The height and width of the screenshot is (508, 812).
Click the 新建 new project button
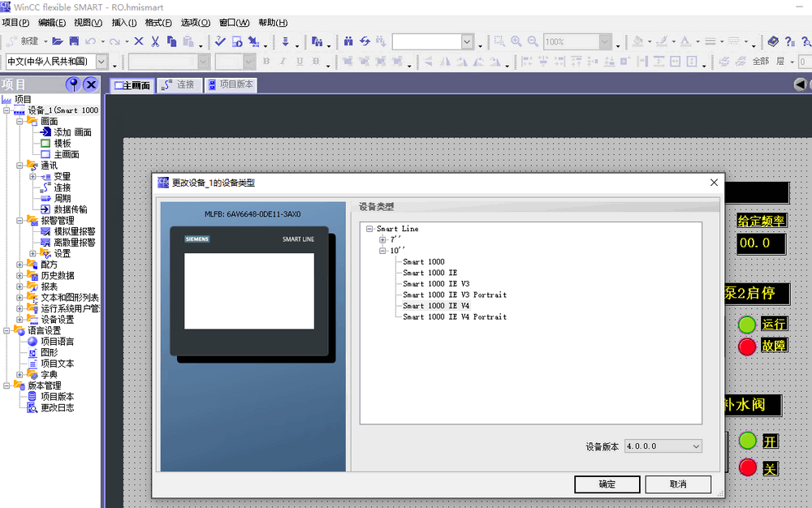tap(24, 41)
